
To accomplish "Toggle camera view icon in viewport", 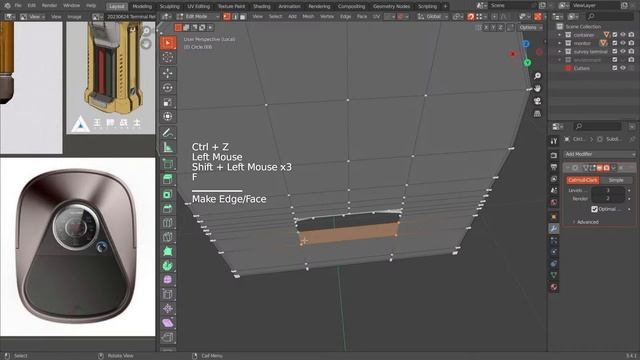I will click(537, 101).
